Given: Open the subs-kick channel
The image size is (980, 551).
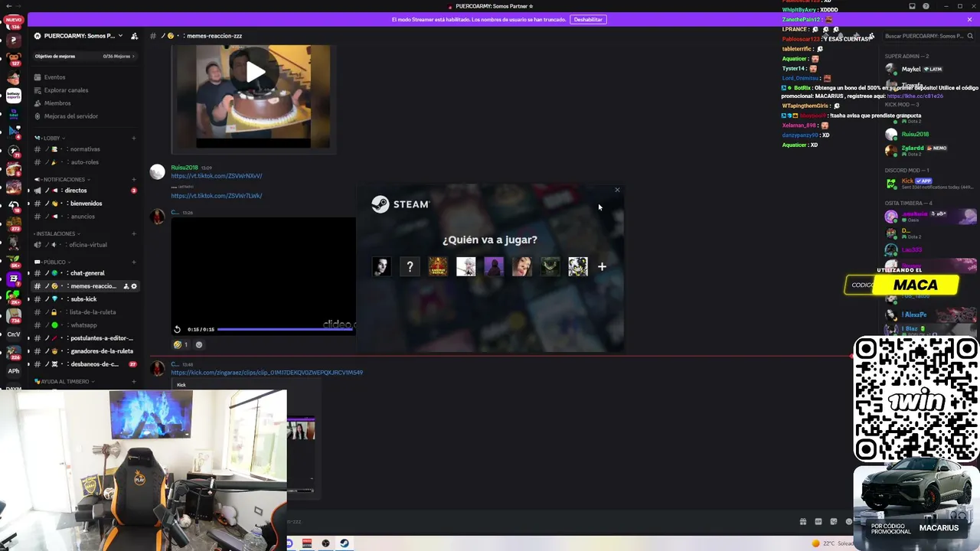Looking at the screenshot, I should pyautogui.click(x=86, y=299).
